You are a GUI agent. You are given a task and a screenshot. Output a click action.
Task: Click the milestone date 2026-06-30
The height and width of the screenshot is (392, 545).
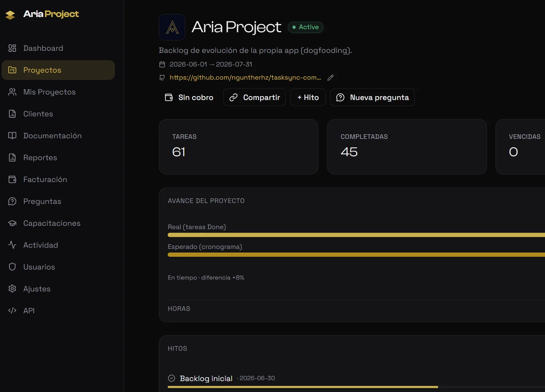point(257,378)
